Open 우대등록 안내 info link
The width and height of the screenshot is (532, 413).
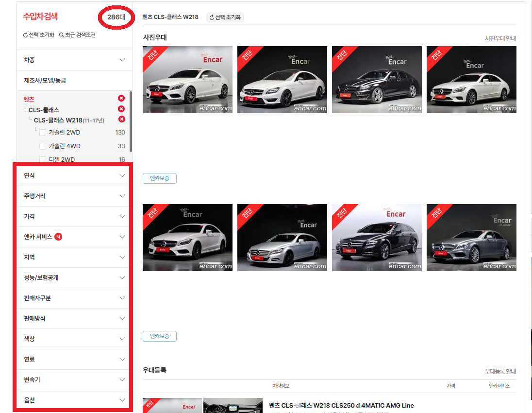click(500, 371)
